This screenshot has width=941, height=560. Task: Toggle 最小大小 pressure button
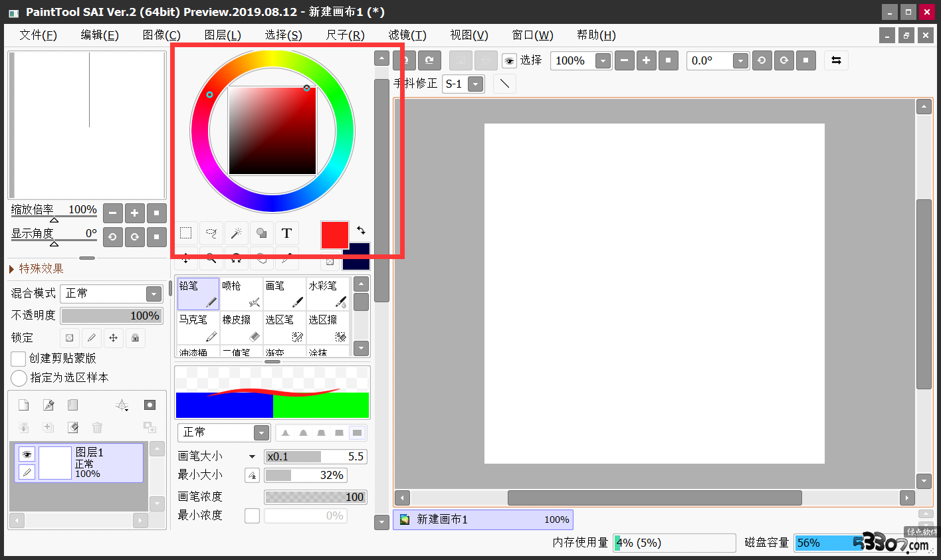252,476
